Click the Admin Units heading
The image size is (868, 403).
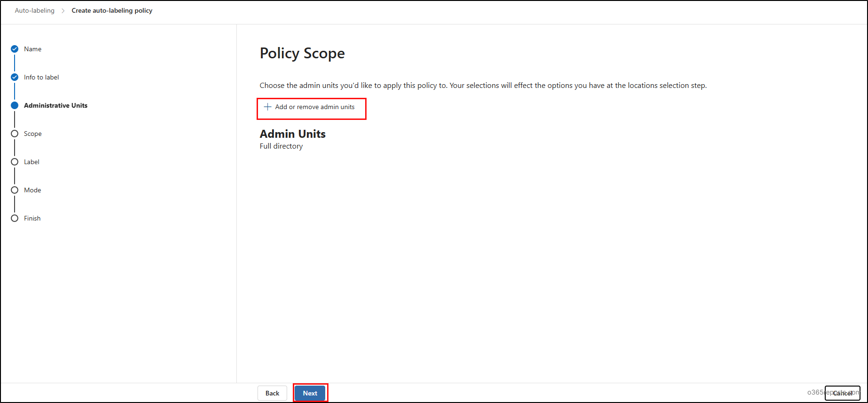(x=292, y=134)
